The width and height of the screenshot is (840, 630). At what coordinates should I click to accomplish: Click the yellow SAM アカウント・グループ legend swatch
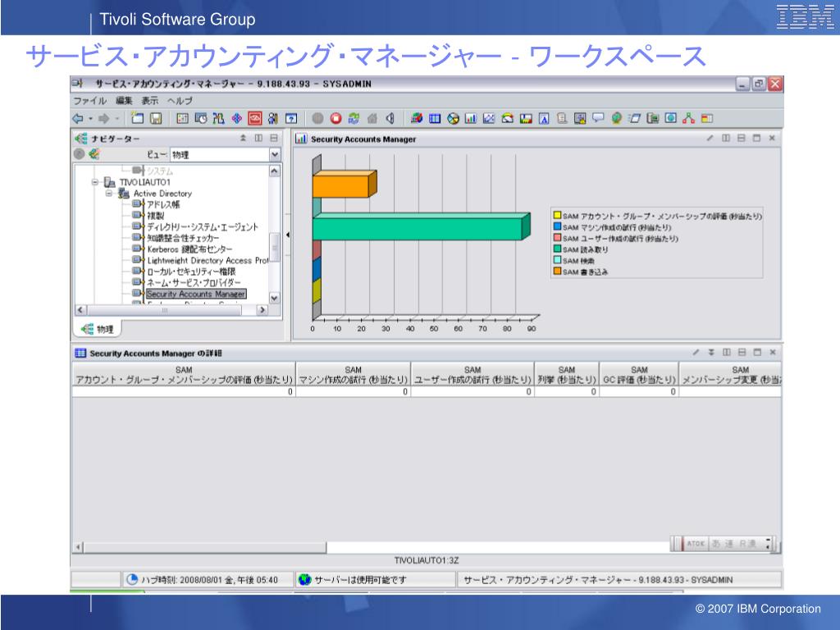point(557,216)
